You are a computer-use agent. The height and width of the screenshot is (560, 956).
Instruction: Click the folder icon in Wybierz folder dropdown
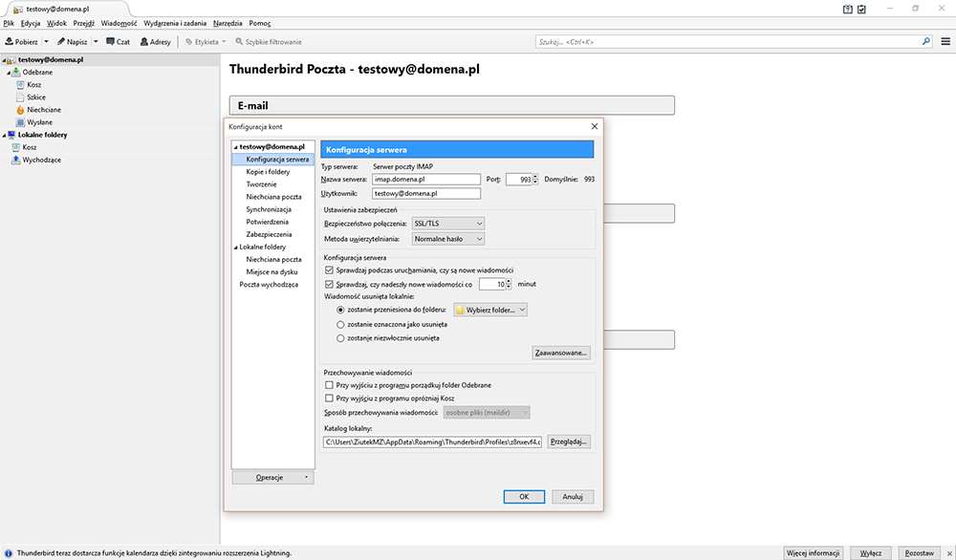[460, 310]
